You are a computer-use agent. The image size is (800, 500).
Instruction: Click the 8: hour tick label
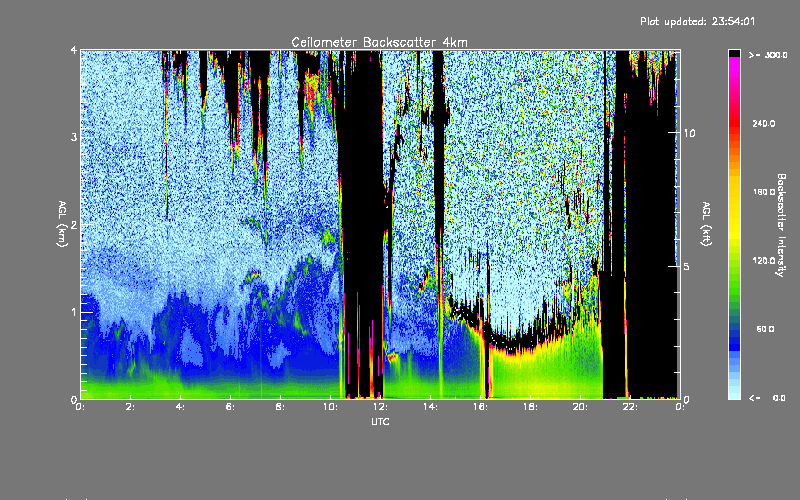point(280,407)
